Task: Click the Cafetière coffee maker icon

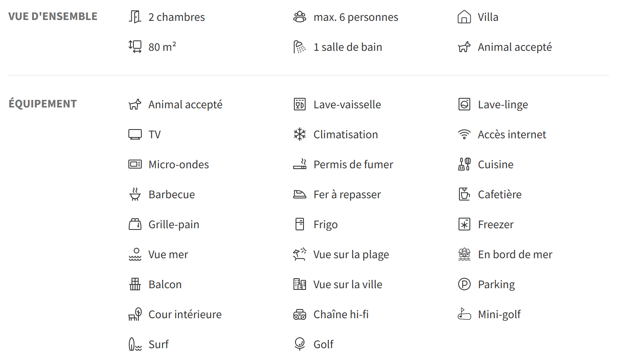Action: 464,194
